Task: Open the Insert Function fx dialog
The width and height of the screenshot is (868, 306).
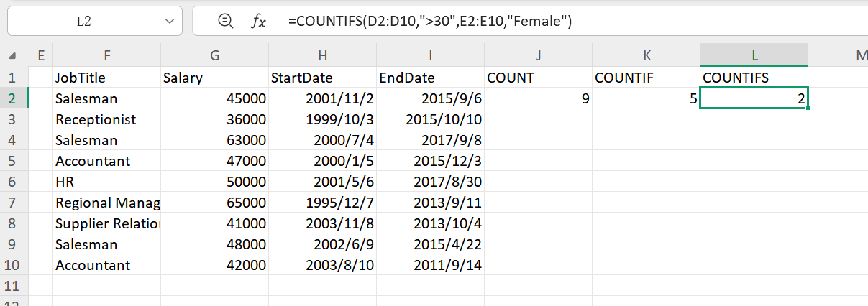Action: [257, 22]
